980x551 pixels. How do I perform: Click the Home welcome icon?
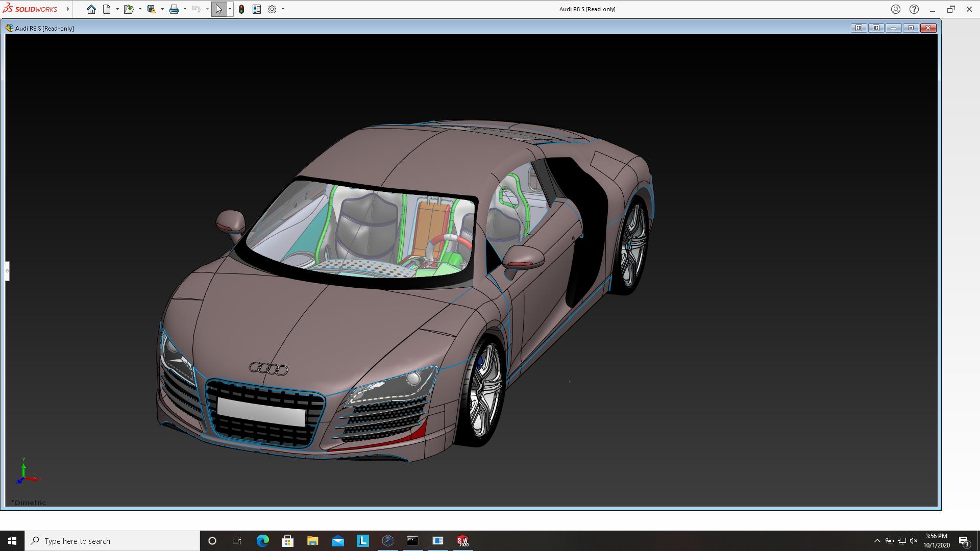click(x=91, y=9)
